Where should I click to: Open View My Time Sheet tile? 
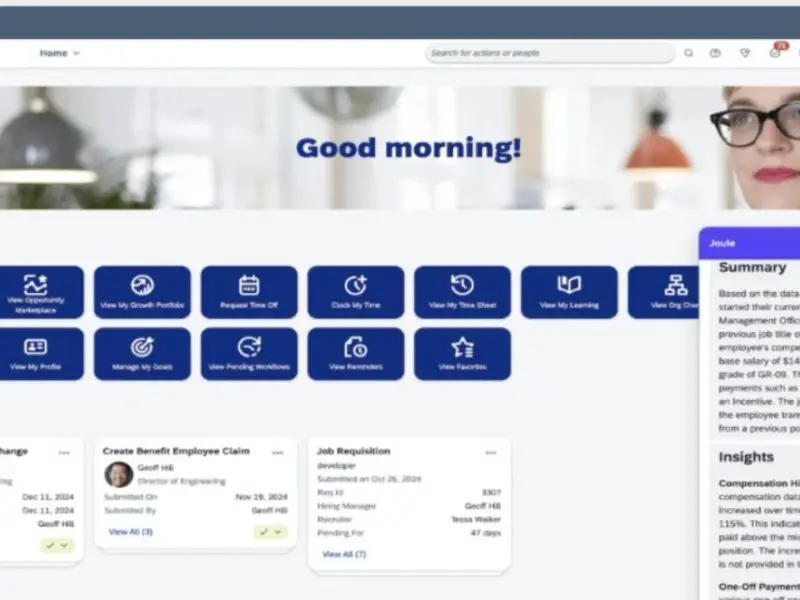pos(462,292)
